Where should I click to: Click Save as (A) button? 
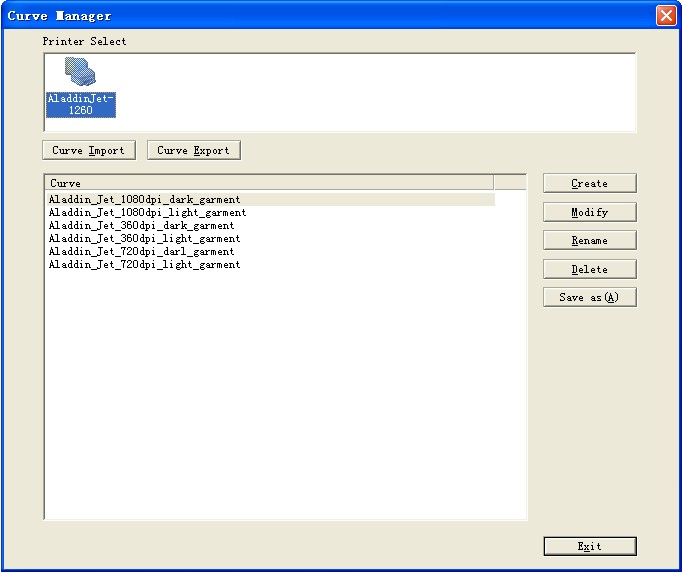pos(590,298)
